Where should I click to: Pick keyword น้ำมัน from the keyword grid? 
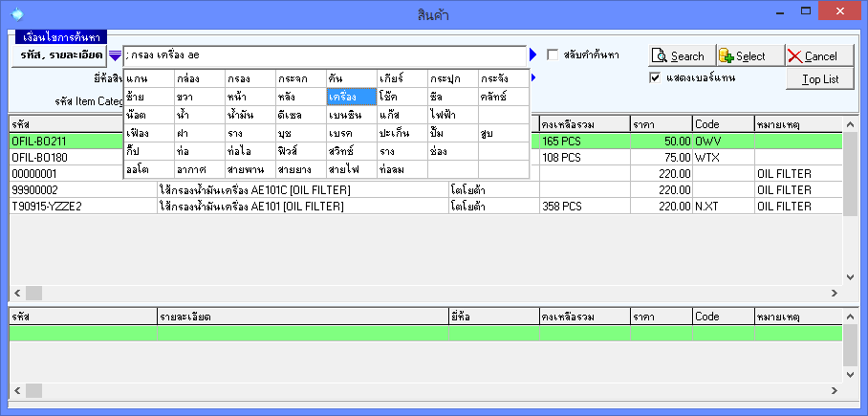250,115
